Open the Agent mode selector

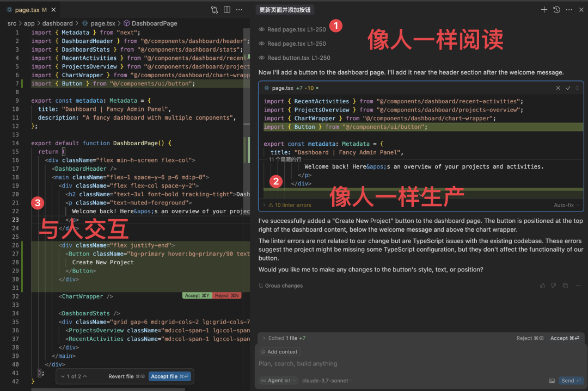point(278,381)
